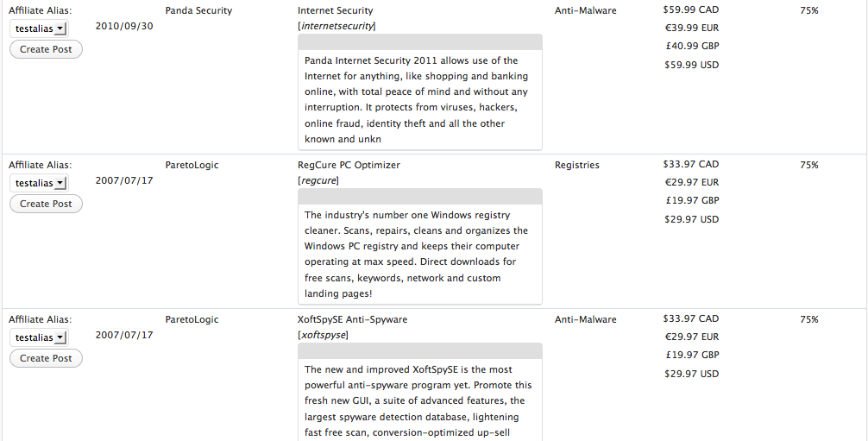Click the internetsecurity shortcode text
The height and width of the screenshot is (441, 868).
[337, 26]
